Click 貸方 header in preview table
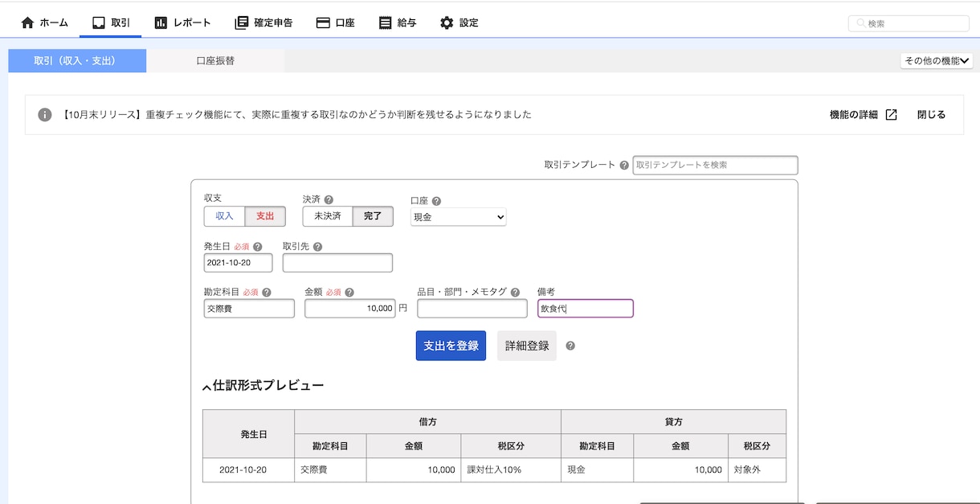The image size is (980, 504). (x=674, y=422)
